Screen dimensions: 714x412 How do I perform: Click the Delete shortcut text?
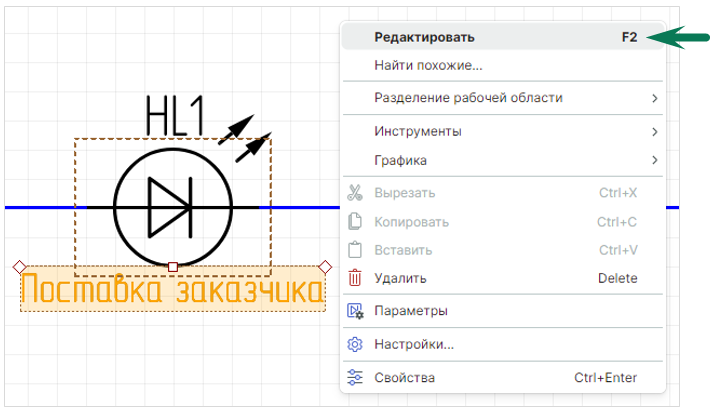[617, 278]
